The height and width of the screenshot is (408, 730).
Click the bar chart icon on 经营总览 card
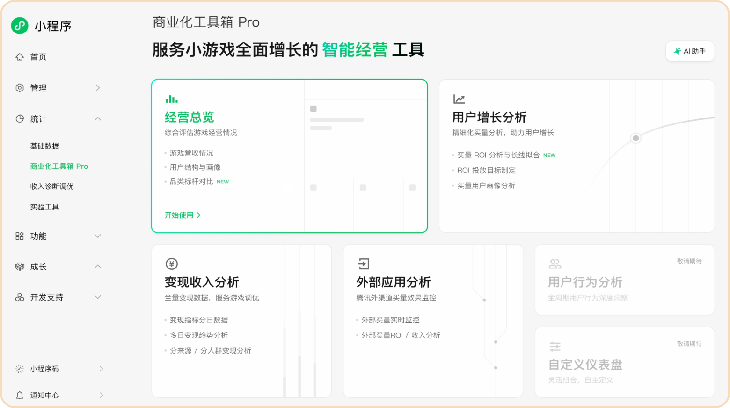pos(171,99)
